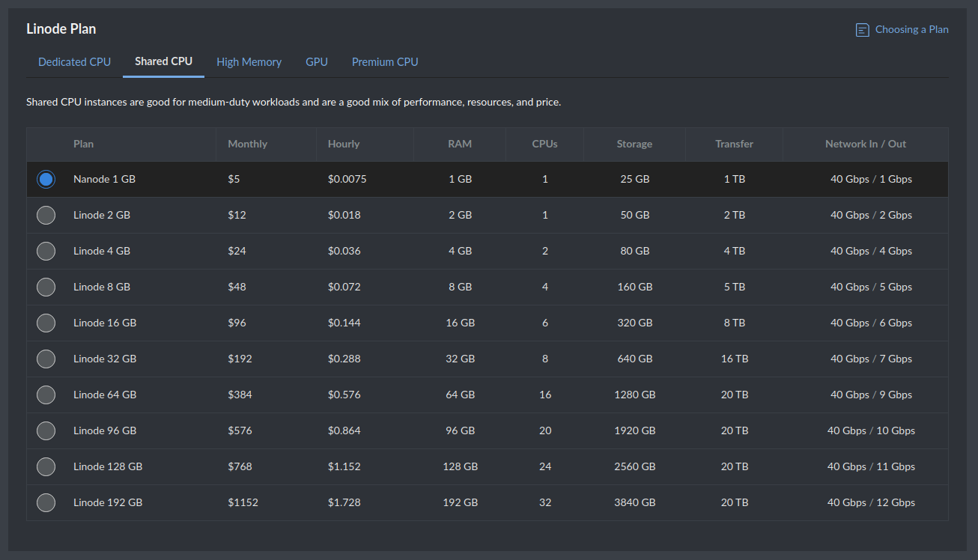Click the $0.0075 hourly rate
978x560 pixels.
point(347,180)
